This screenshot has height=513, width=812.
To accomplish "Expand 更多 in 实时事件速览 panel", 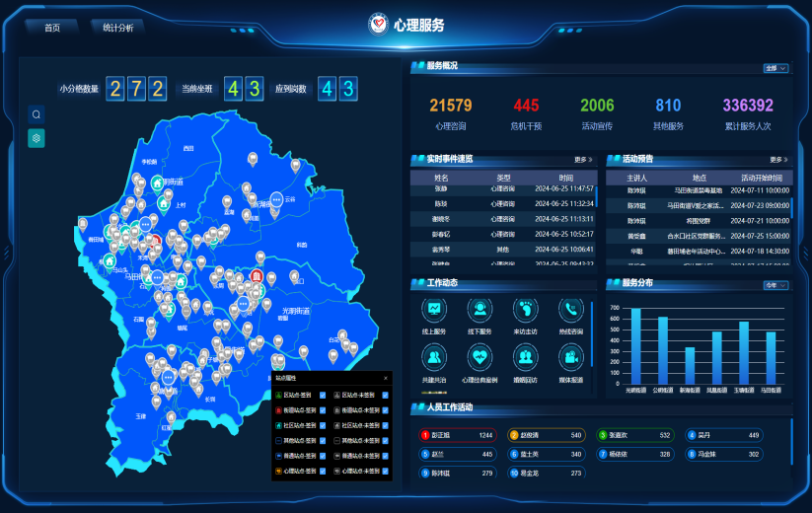I will [583, 159].
